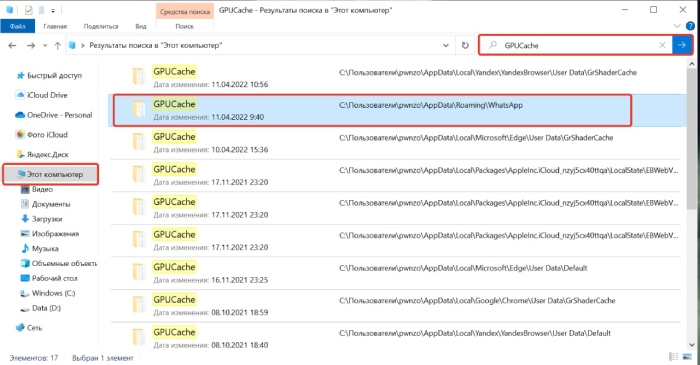The height and width of the screenshot is (365, 700).
Task: Select GPUCache in YandexBrowser User Data\Default
Action: point(397,338)
